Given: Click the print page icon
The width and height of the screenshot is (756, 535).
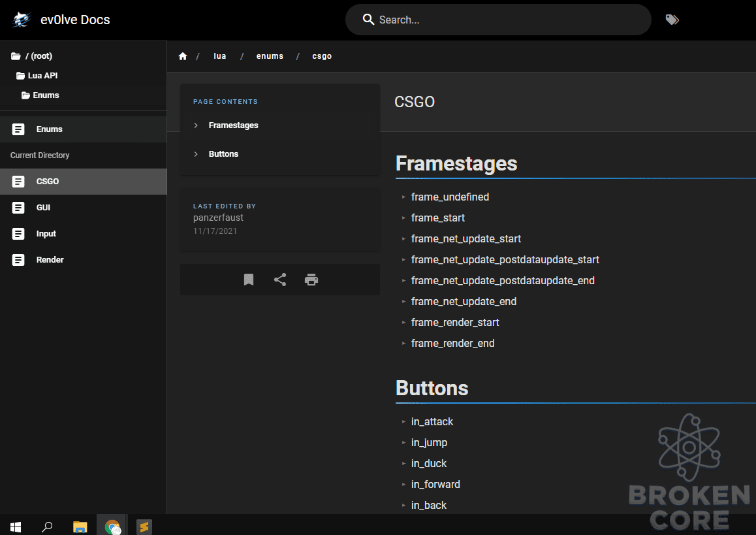Looking at the screenshot, I should [x=311, y=280].
